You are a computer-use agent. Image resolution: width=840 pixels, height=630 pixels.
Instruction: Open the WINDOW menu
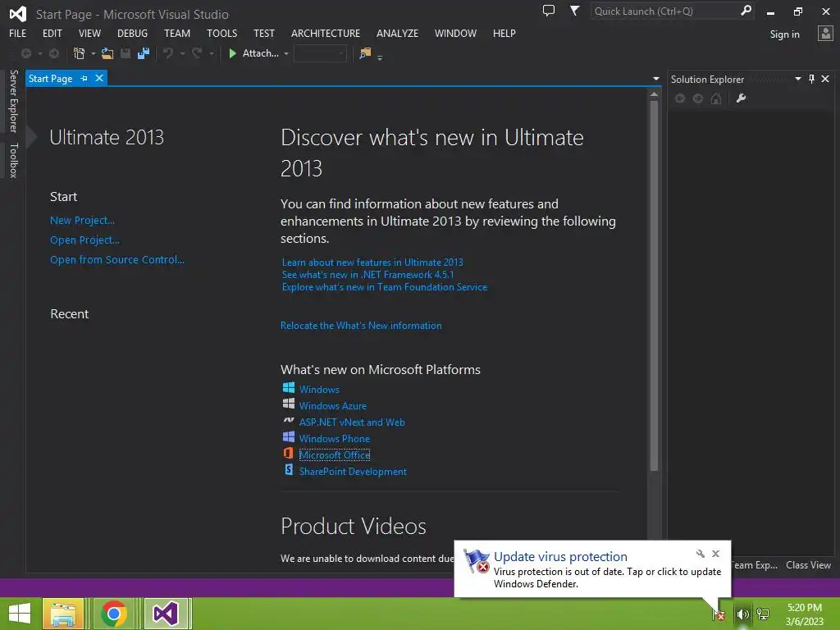click(455, 33)
